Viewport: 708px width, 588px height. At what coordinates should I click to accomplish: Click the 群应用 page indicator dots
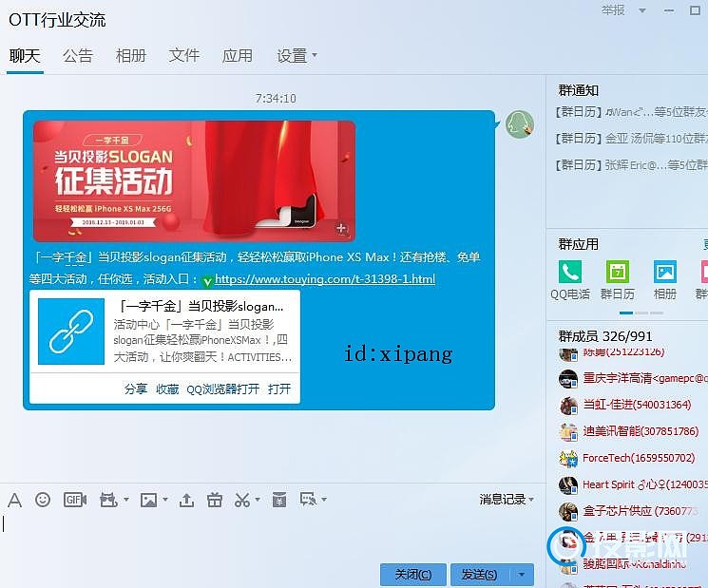tap(641, 313)
